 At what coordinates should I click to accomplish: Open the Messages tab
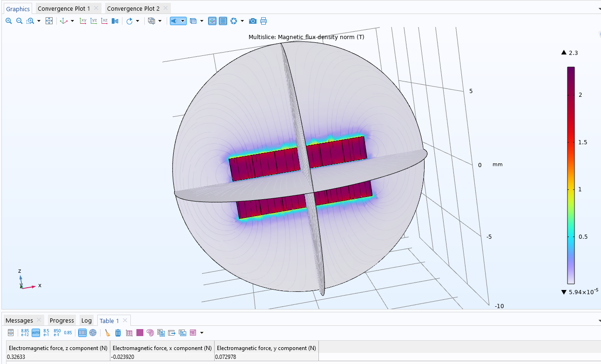tap(19, 320)
